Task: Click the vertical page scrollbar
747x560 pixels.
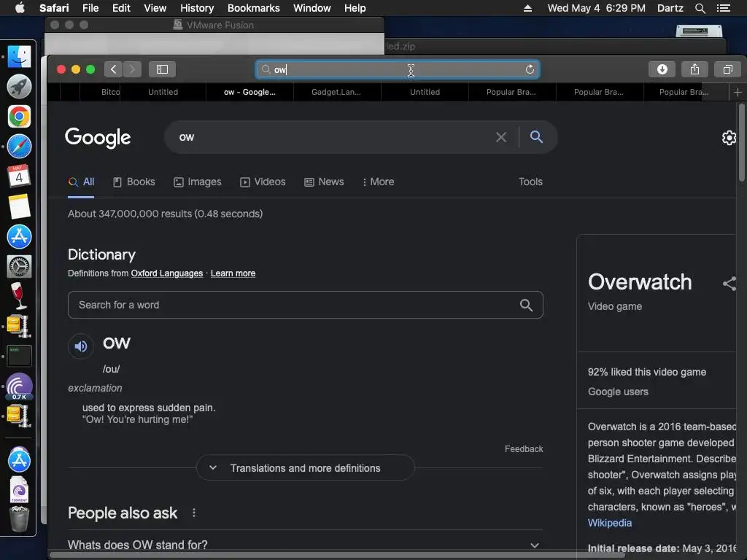Action: (x=741, y=143)
